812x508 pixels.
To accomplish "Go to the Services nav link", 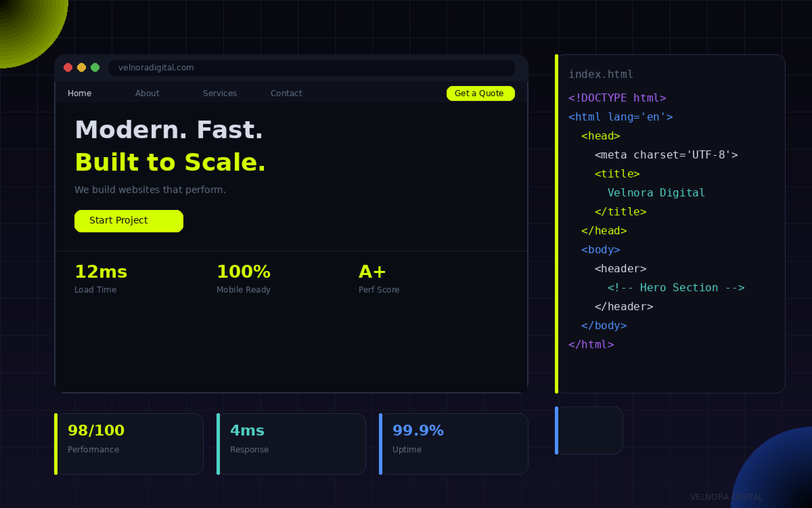I will (220, 93).
